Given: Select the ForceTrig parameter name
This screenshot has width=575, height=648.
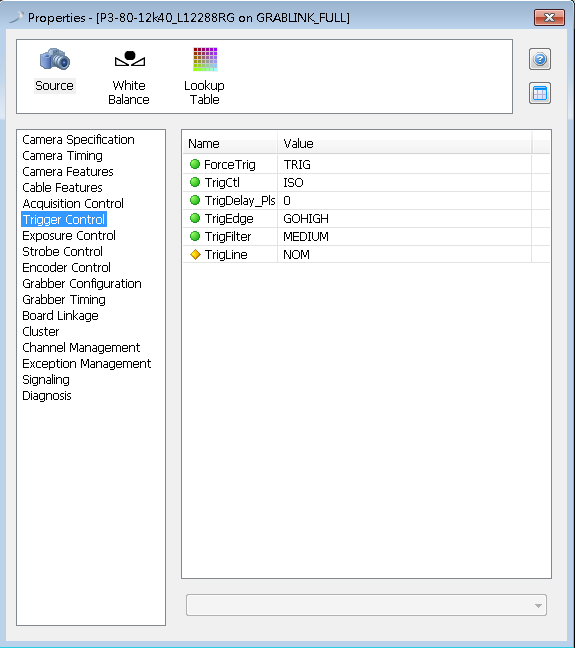Looking at the screenshot, I should click(x=230, y=164).
